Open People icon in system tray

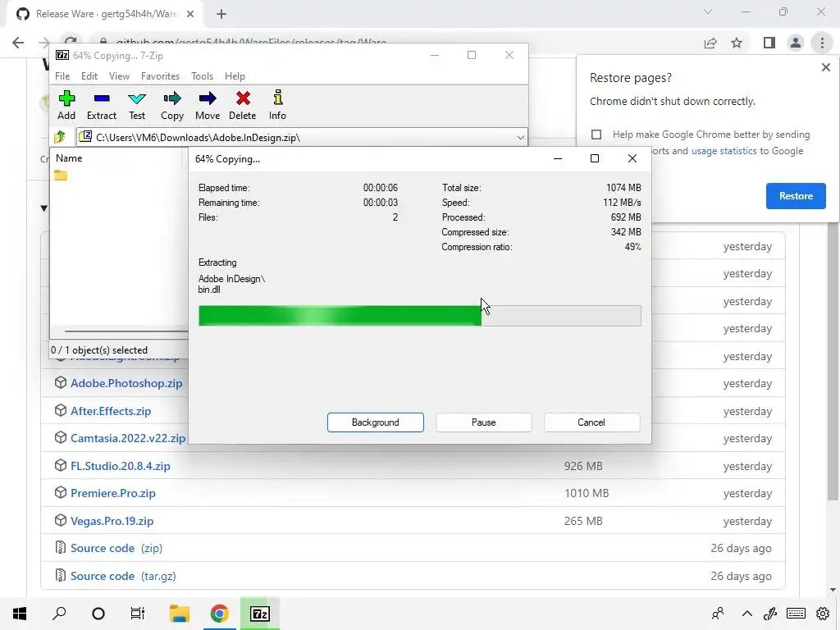pyautogui.click(x=718, y=614)
